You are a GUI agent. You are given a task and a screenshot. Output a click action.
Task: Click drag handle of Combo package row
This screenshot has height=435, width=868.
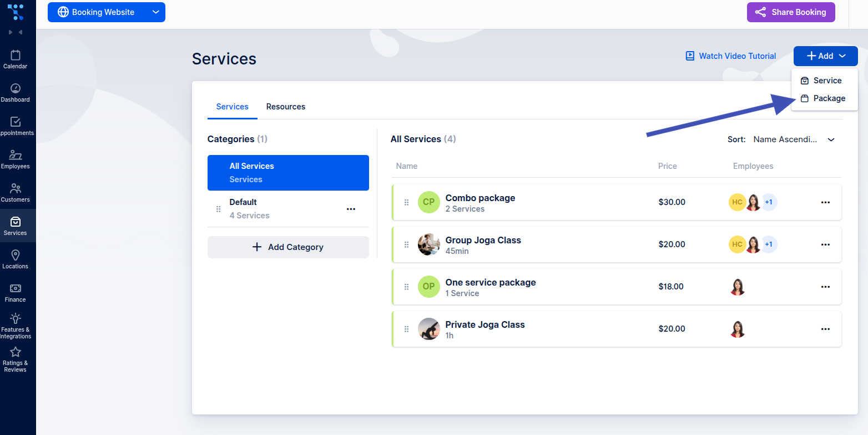(406, 202)
